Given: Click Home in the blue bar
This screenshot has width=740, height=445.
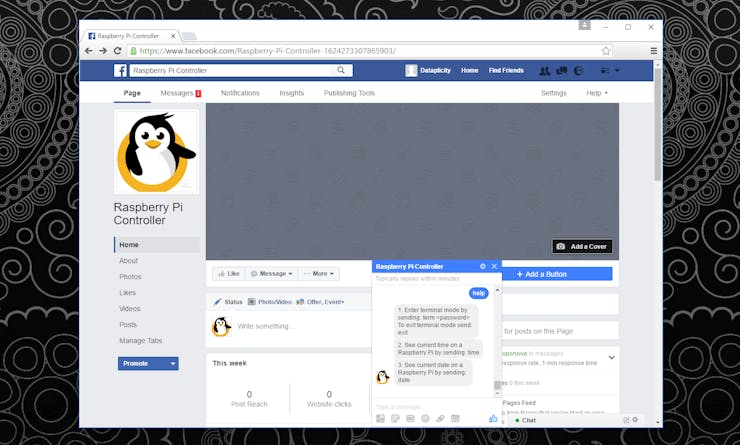Looking at the screenshot, I should pos(470,70).
